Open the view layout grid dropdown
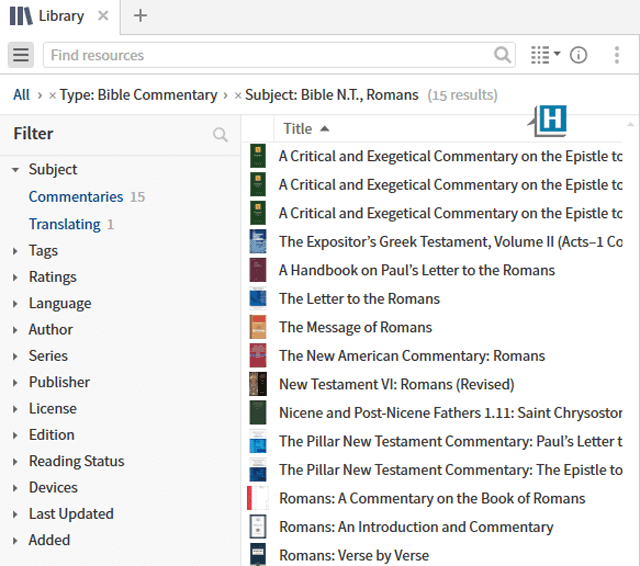The image size is (640, 566). [545, 55]
